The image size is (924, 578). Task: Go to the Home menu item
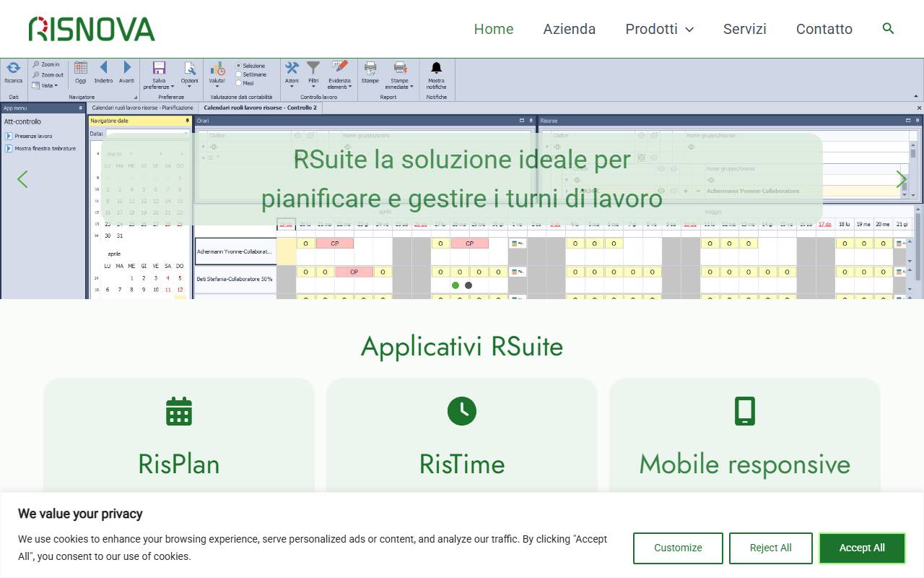(494, 29)
